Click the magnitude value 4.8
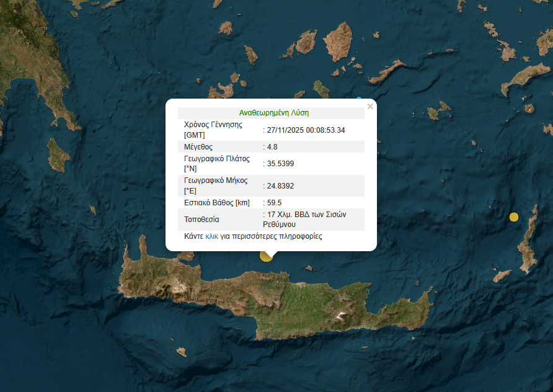This screenshot has width=553, height=392. (272, 147)
